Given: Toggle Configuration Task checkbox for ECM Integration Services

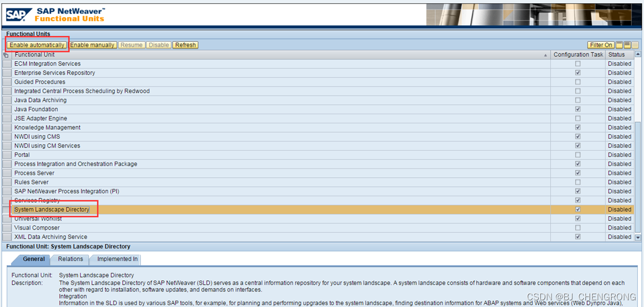Looking at the screenshot, I should tap(578, 64).
